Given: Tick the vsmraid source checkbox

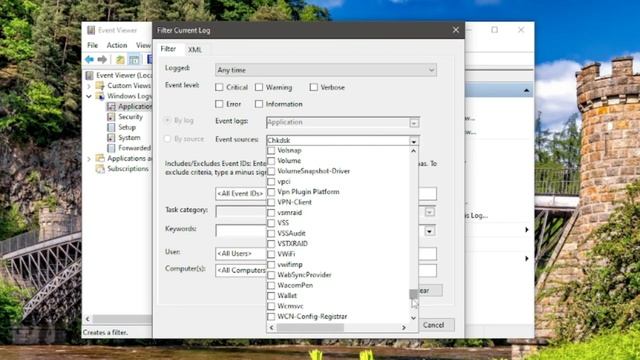Looking at the screenshot, I should 271,212.
